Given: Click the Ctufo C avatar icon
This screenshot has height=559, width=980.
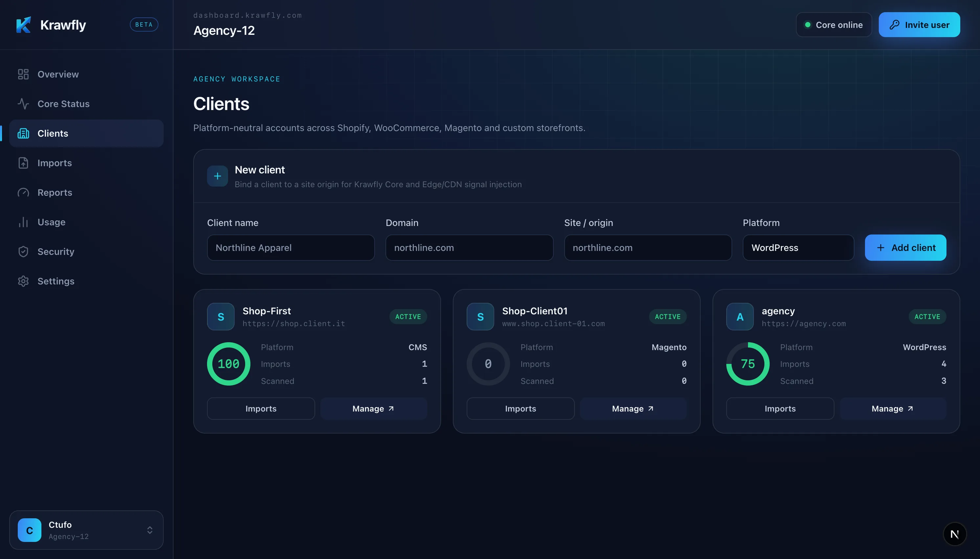Looking at the screenshot, I should [30, 530].
